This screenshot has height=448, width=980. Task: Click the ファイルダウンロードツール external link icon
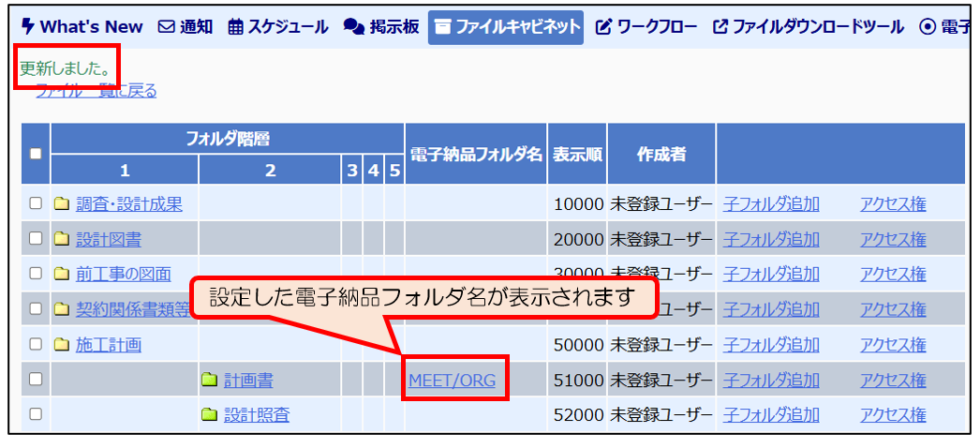point(720,27)
